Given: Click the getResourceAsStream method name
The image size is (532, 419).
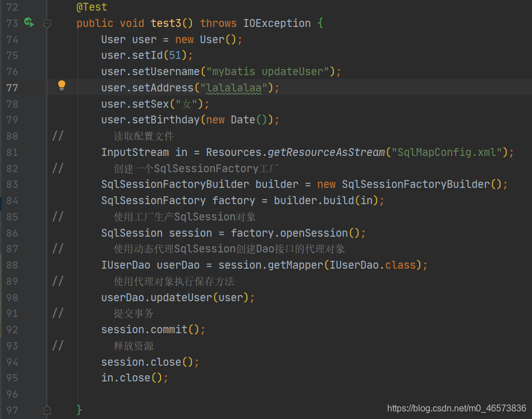Looking at the screenshot, I should (x=326, y=152).
